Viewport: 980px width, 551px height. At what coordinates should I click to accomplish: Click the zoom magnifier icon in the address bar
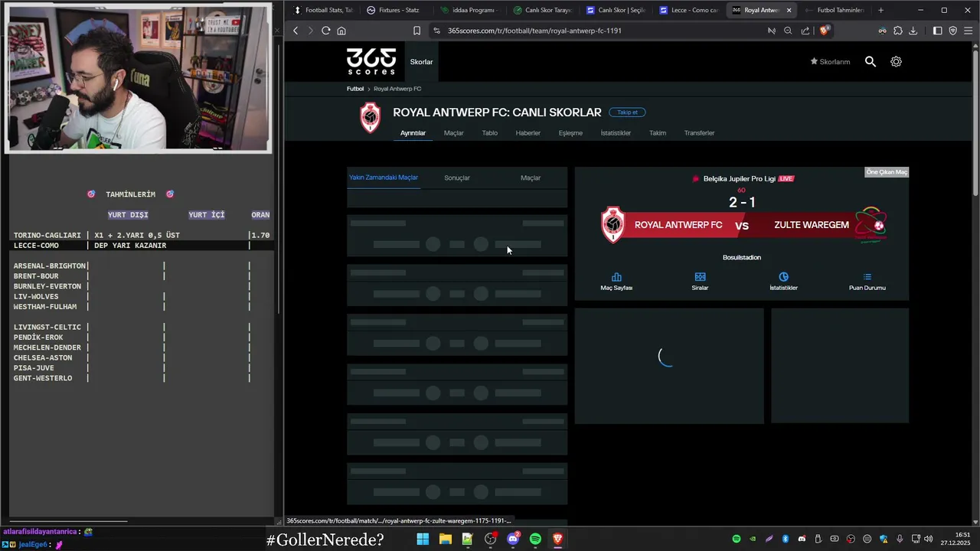point(788,31)
